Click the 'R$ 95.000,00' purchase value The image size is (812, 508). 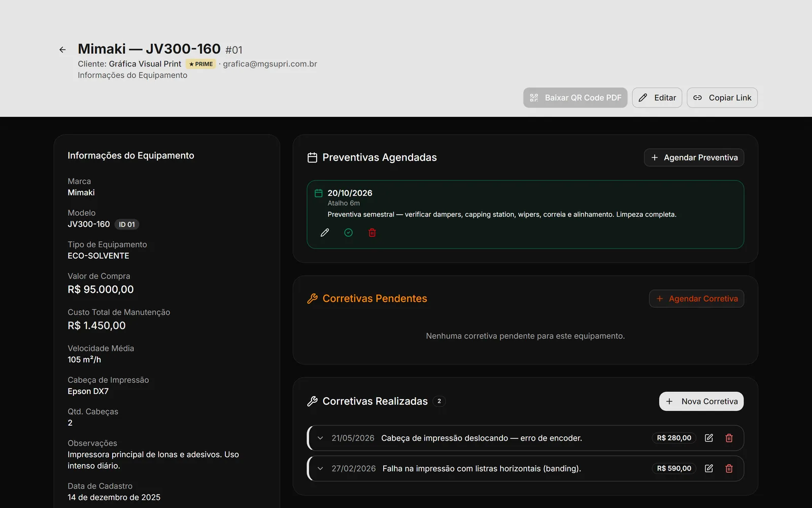[x=100, y=290]
